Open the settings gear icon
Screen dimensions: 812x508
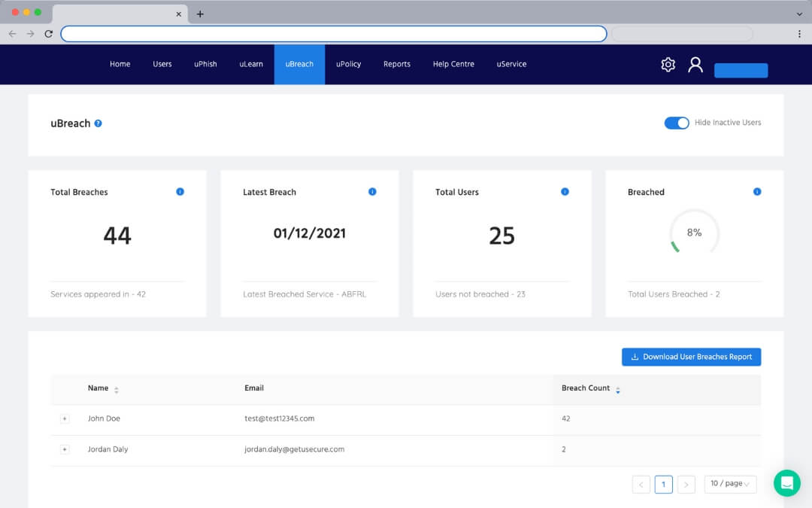point(668,65)
